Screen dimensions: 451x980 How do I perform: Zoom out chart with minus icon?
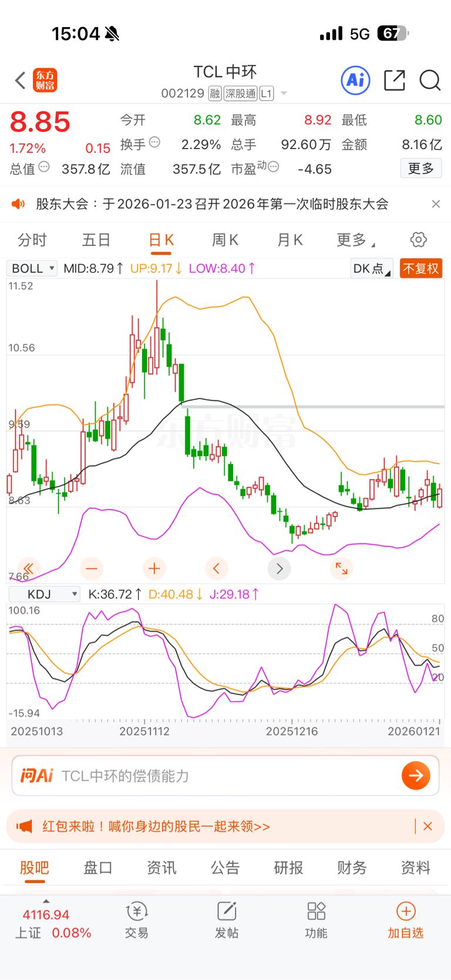coord(92,568)
